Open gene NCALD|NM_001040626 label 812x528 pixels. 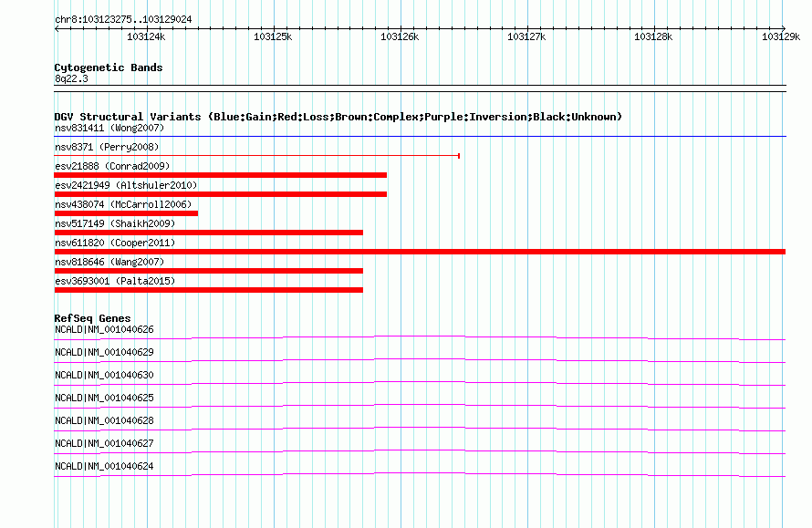pyautogui.click(x=104, y=330)
